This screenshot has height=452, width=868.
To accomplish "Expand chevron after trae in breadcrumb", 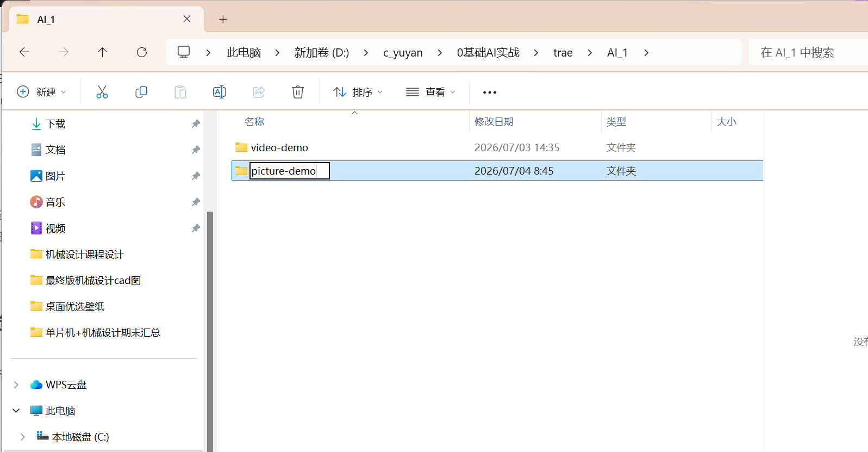I will pyautogui.click(x=590, y=53).
